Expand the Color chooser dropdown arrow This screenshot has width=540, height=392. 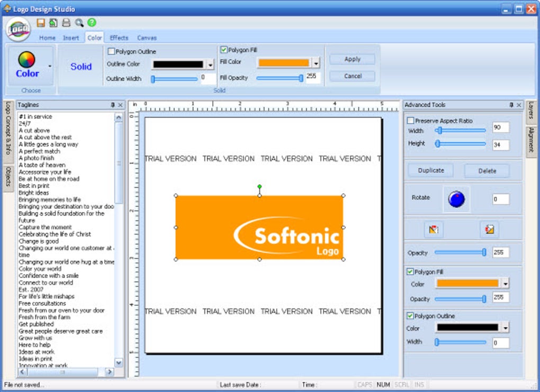point(50,66)
